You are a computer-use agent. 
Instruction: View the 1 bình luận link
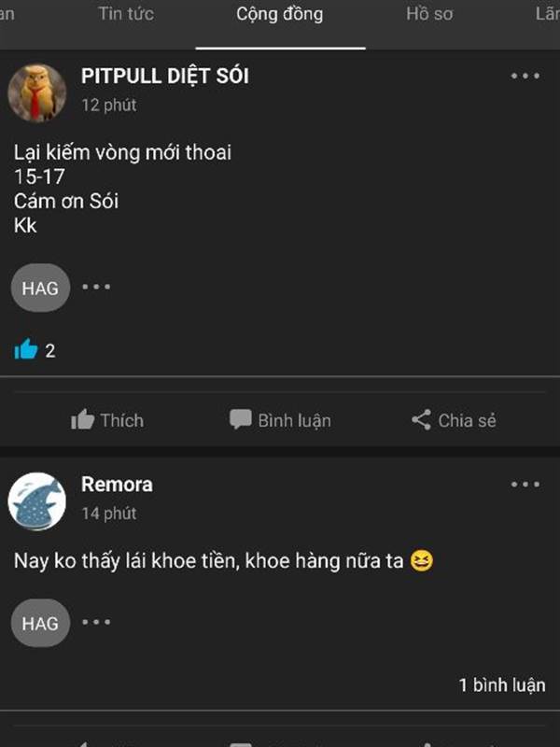pyautogui.click(x=501, y=684)
